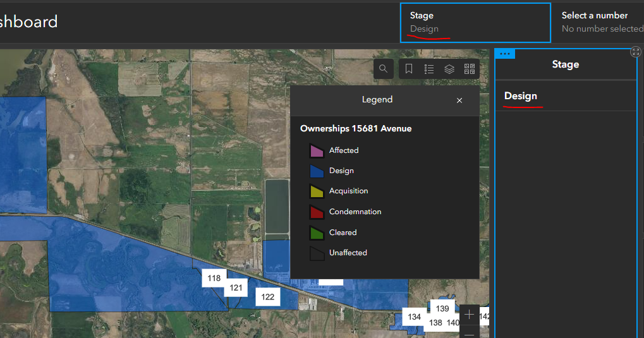Click the Stage panel heading

pos(565,64)
